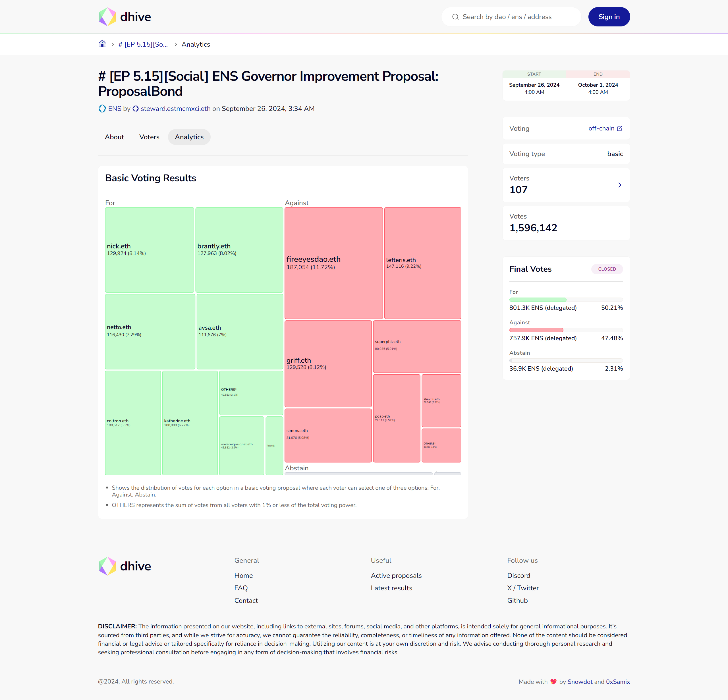The width and height of the screenshot is (728, 700).
Task: Select green OTHERS* tile under For
Action: click(x=251, y=392)
